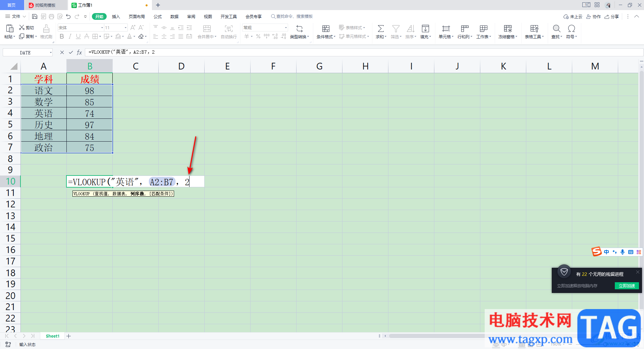Viewport: 644px width, 349px height.
Task: Open the 页面布局 Page Layout tab
Action: (137, 16)
